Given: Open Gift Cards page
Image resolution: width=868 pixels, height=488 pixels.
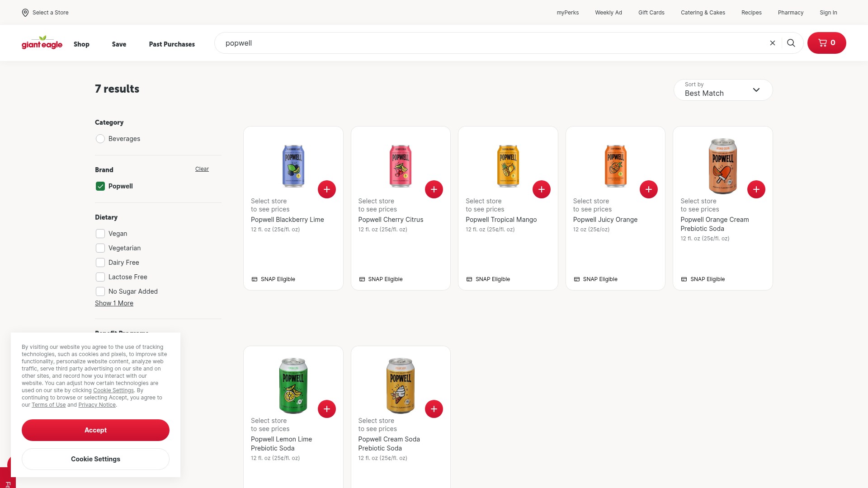Looking at the screenshot, I should [x=651, y=13].
